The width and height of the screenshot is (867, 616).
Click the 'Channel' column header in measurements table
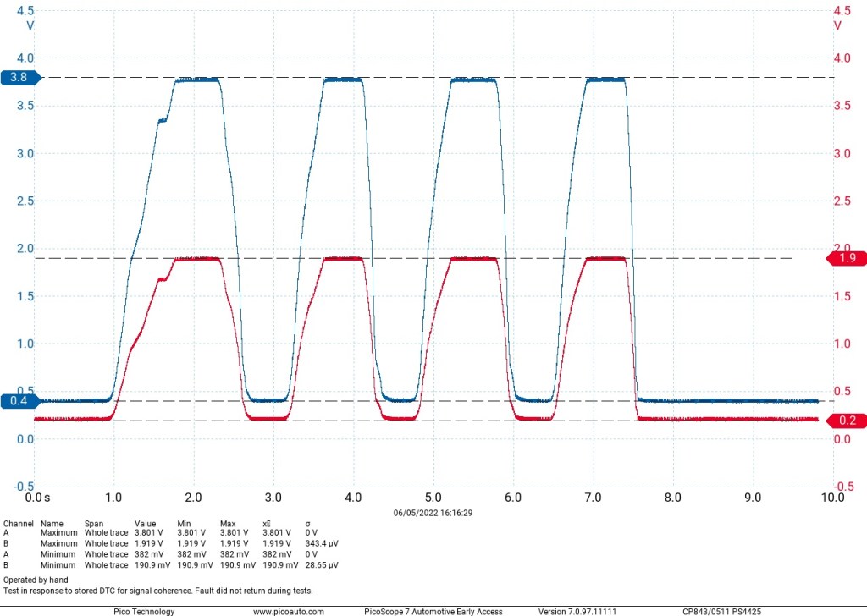[x=18, y=524]
